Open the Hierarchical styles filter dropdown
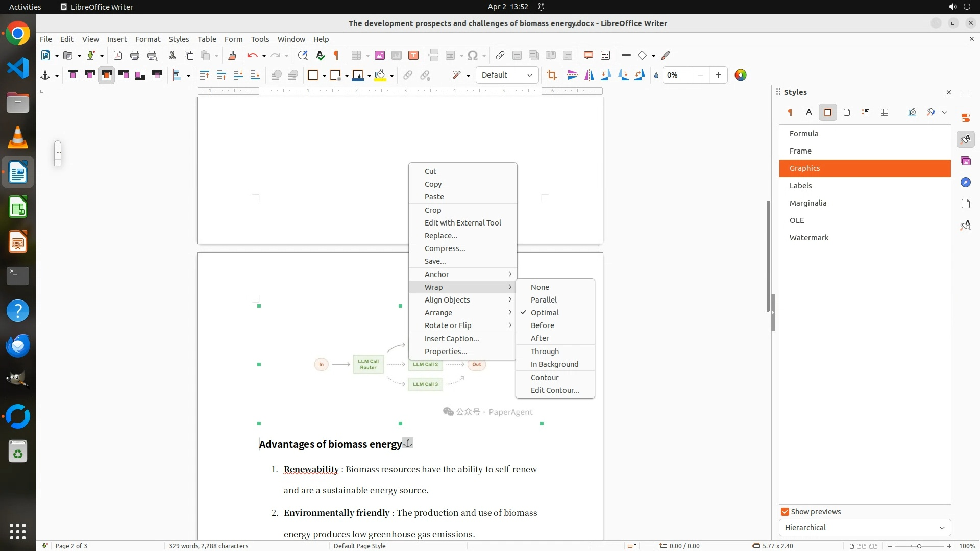 865,528
